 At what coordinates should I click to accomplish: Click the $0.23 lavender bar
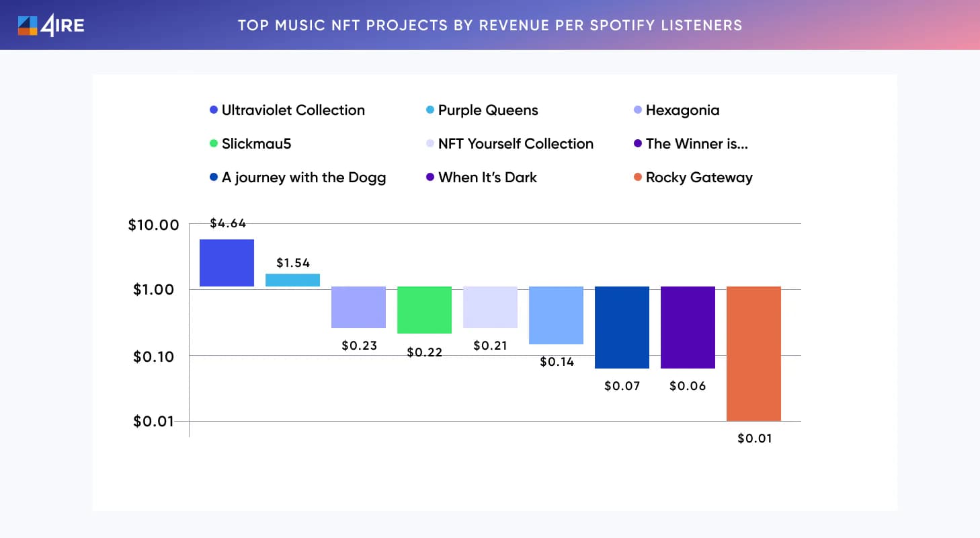[x=358, y=307]
